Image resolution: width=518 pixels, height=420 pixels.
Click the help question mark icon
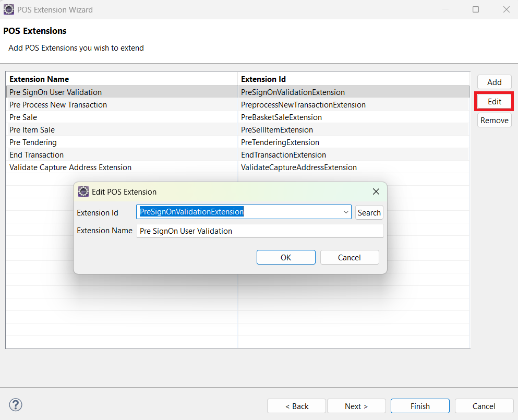pyautogui.click(x=16, y=405)
